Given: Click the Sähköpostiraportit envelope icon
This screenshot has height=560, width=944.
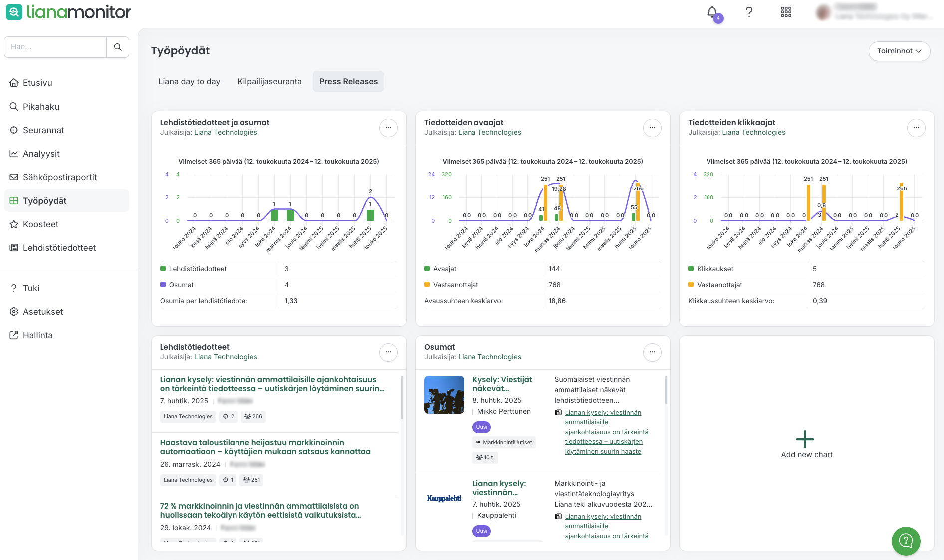Looking at the screenshot, I should coord(14,177).
